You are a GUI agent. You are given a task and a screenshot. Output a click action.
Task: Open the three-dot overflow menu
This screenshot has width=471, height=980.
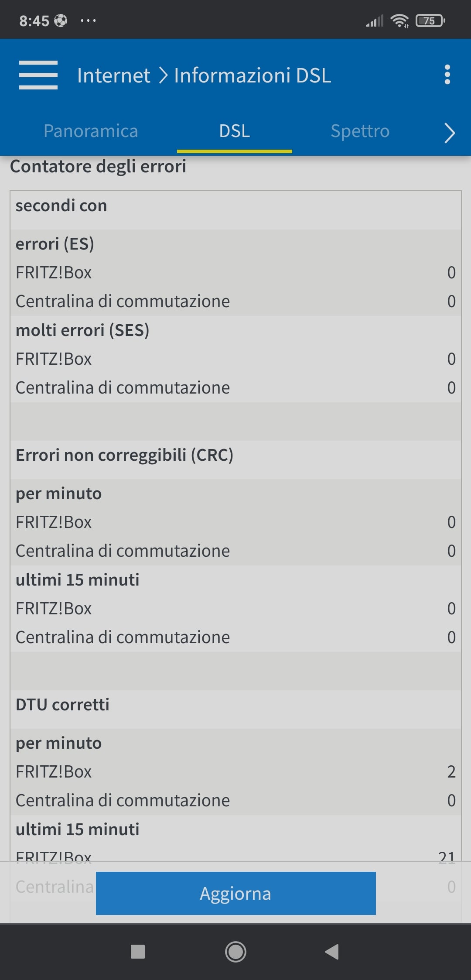(x=447, y=75)
